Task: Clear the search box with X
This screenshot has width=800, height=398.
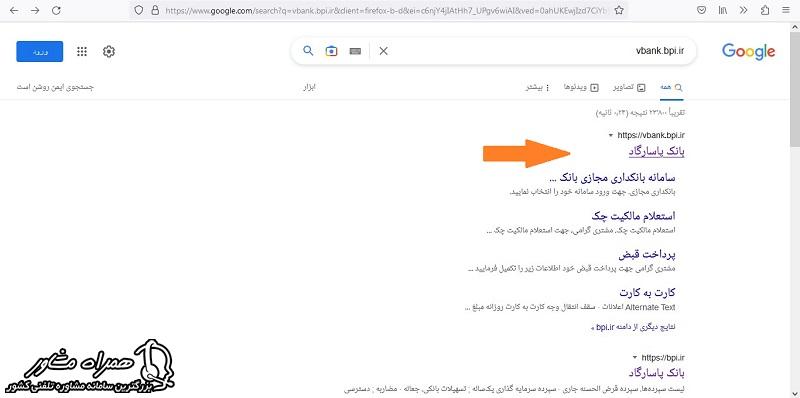Action: [384, 51]
